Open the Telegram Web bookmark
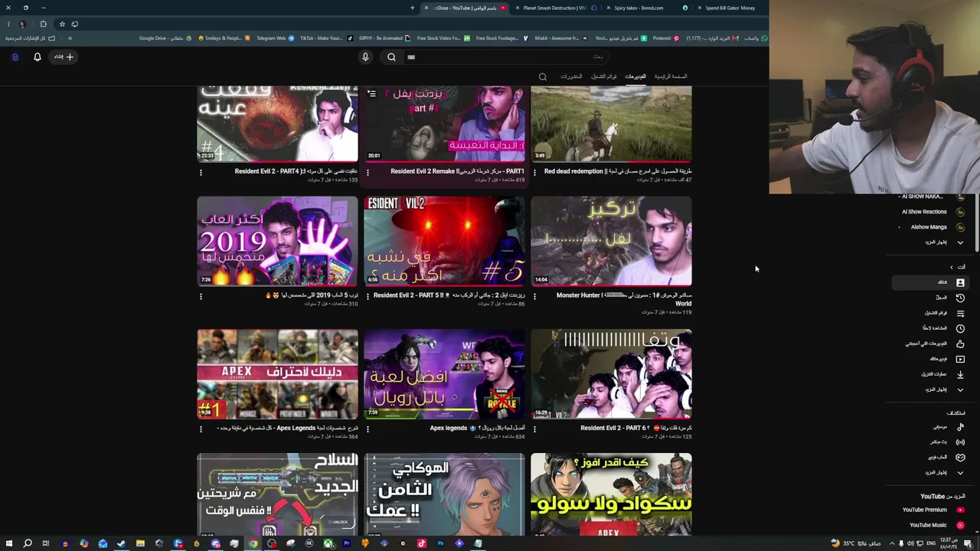This screenshot has height=551, width=980. [275, 38]
